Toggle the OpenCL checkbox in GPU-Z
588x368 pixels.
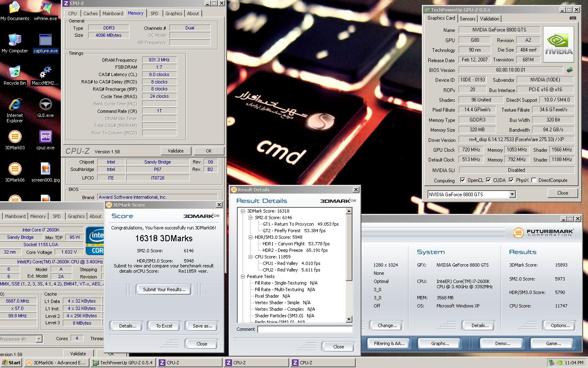[463, 180]
